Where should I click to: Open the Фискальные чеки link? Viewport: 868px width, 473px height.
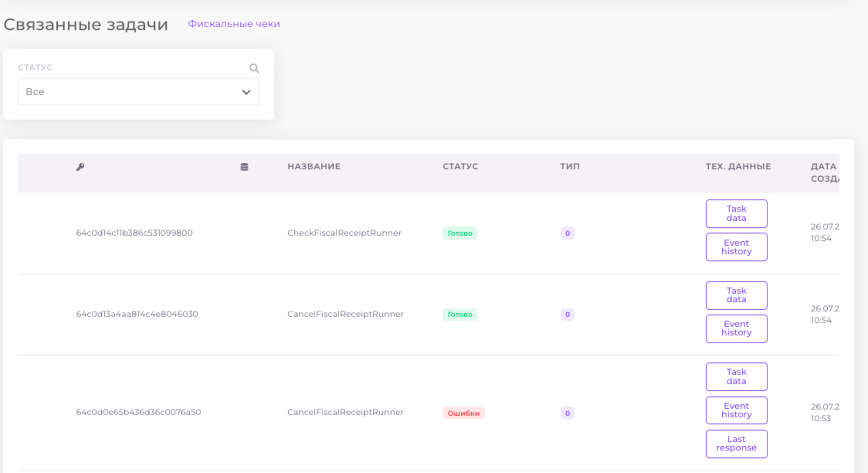coord(234,24)
